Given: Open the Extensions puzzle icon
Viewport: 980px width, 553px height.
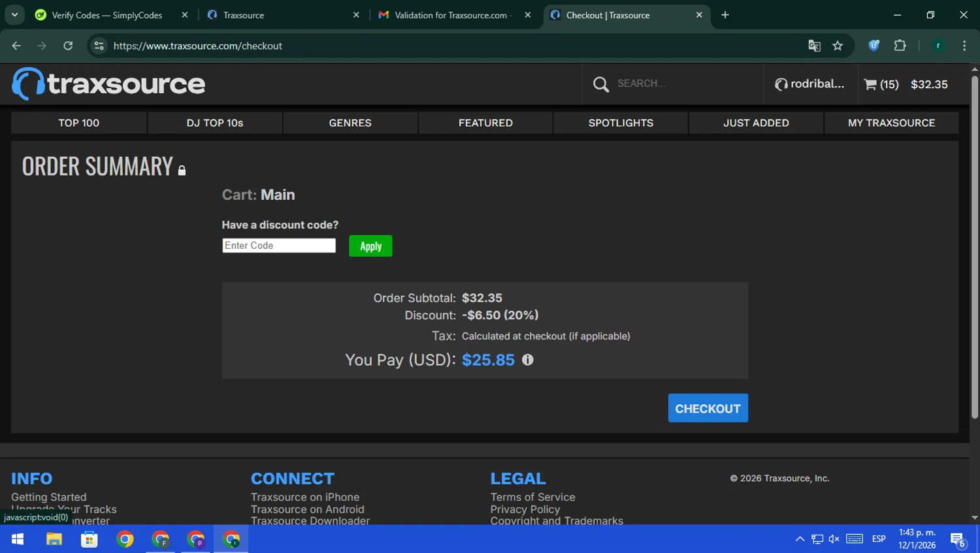Looking at the screenshot, I should (900, 46).
